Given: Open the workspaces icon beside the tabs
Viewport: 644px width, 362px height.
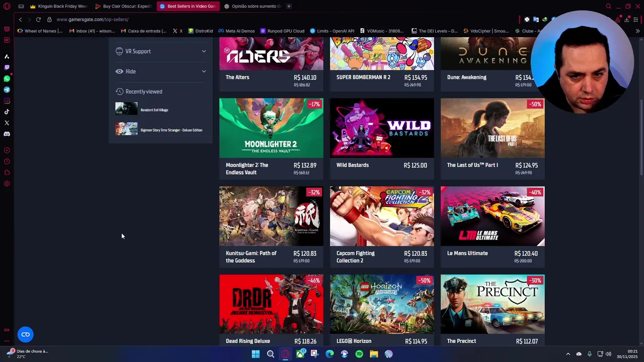Looking at the screenshot, I should pos(21,6).
